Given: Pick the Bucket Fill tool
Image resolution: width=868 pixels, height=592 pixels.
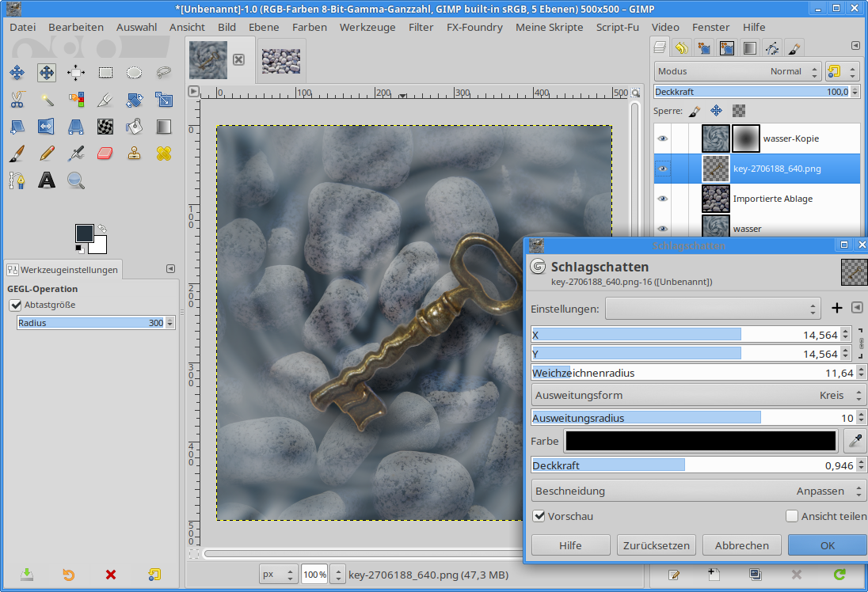Looking at the screenshot, I should pos(135,126).
